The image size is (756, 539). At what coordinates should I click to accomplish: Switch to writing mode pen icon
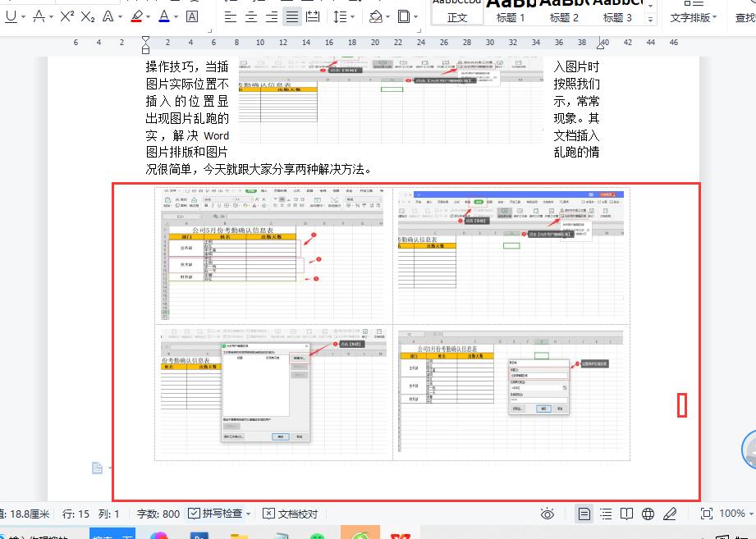[x=670, y=514]
